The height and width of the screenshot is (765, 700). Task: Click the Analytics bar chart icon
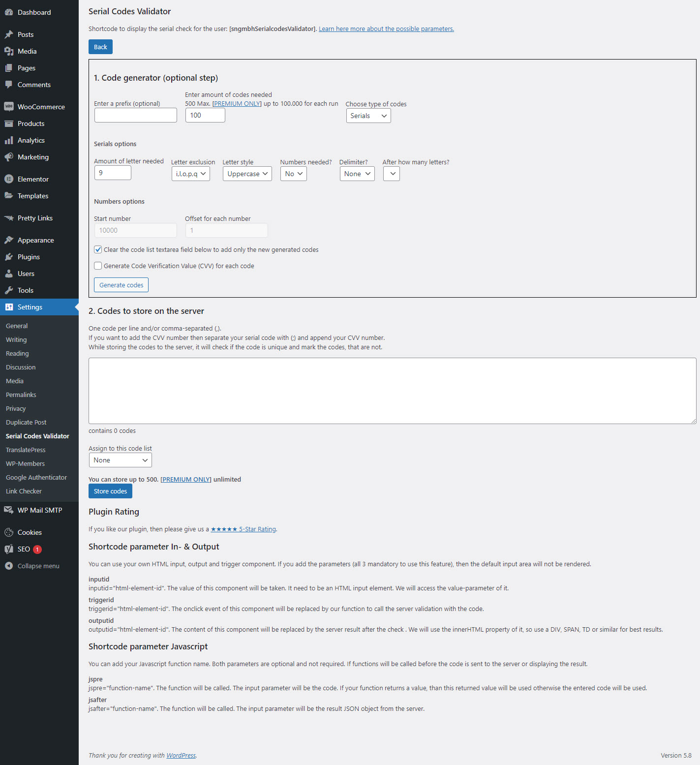coord(9,140)
